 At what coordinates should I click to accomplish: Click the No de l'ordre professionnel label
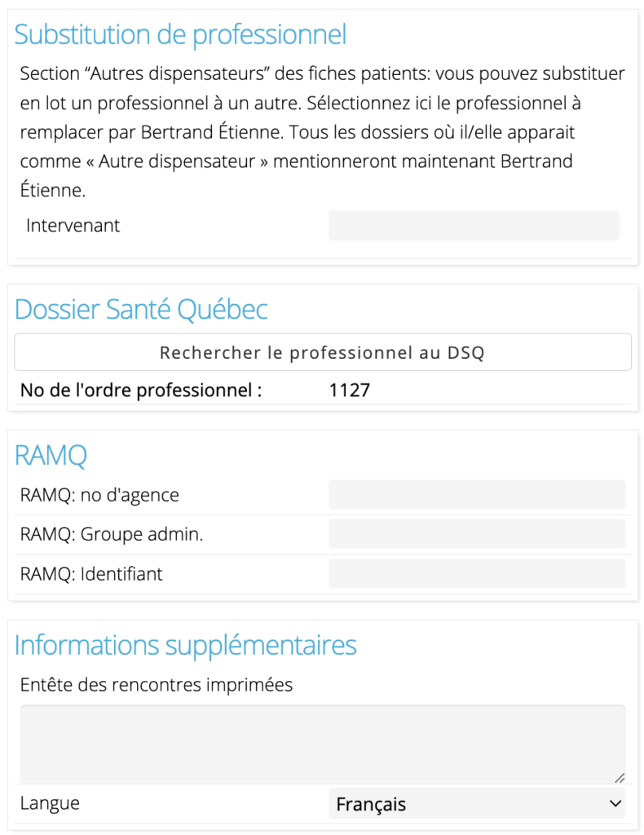[141, 391]
